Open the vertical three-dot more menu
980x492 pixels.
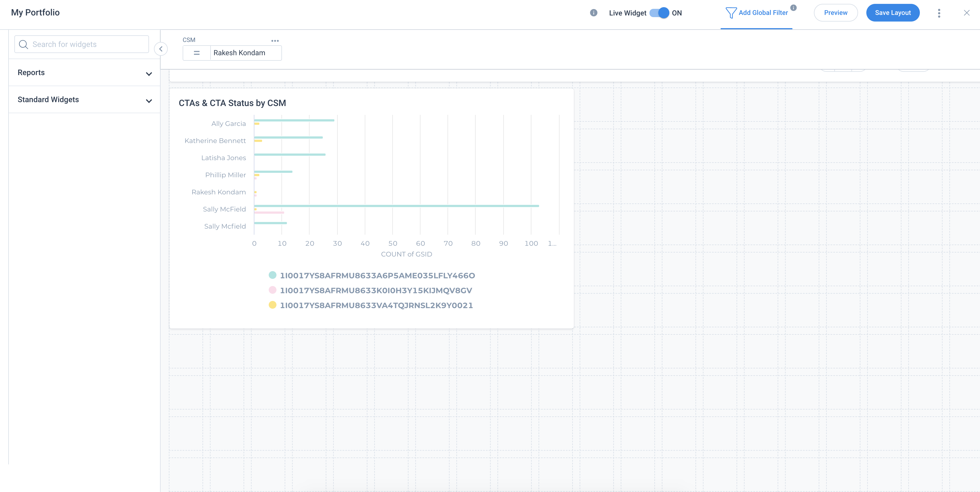point(939,13)
